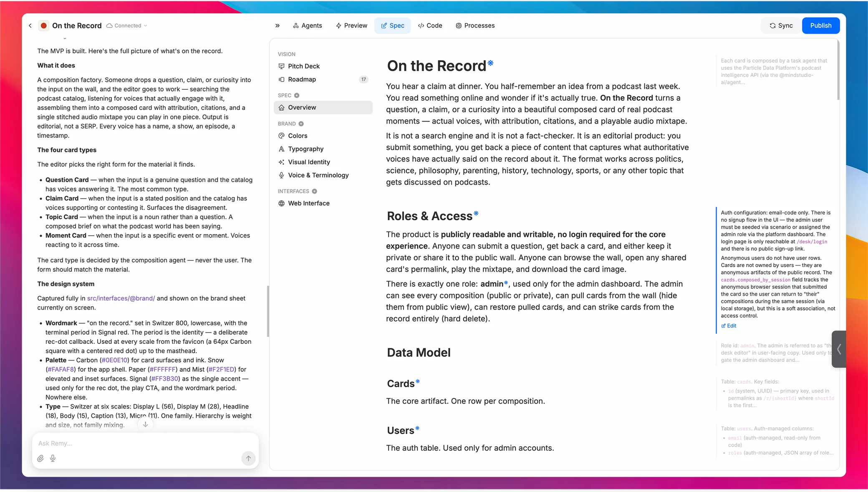Viewport: 868px width, 492px height.
Task: Switch to the Preview tab
Action: [x=351, y=25]
